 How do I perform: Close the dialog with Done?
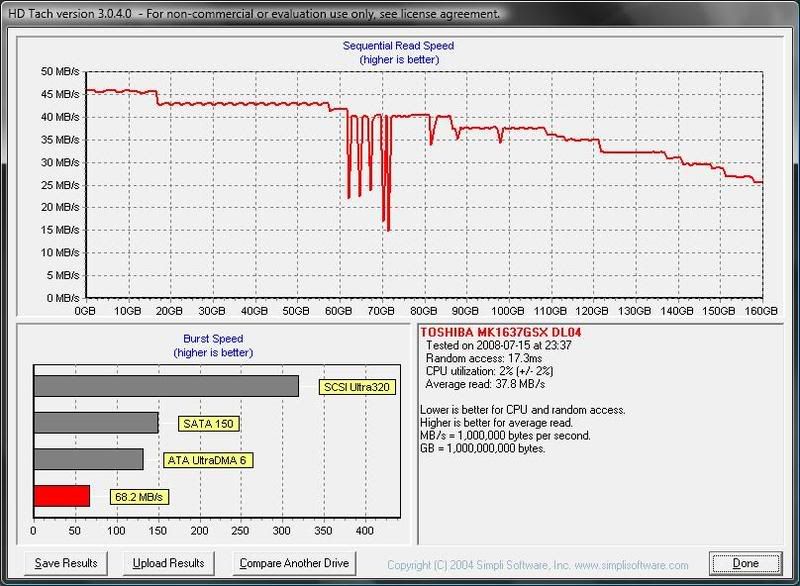point(745,563)
